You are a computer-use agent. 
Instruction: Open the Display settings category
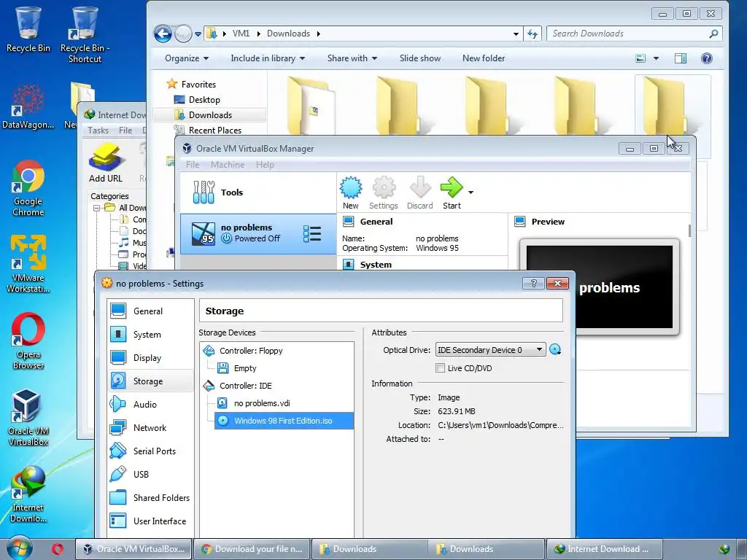[150, 357]
